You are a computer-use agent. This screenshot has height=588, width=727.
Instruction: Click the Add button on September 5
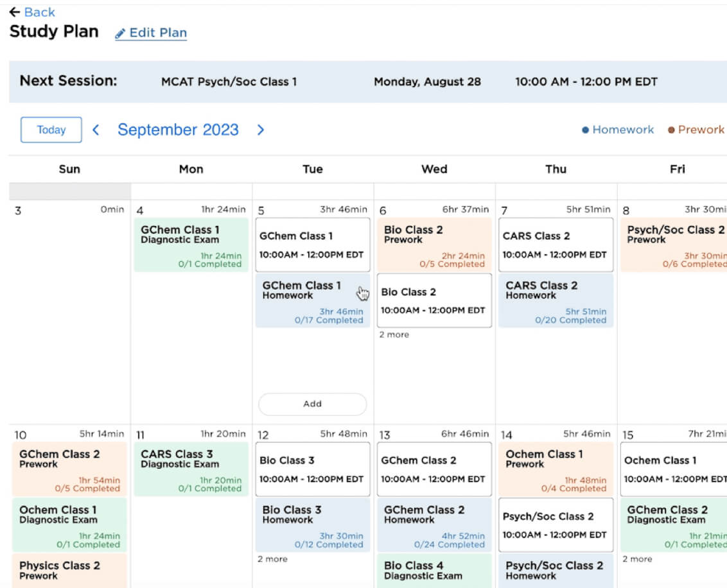click(x=312, y=404)
